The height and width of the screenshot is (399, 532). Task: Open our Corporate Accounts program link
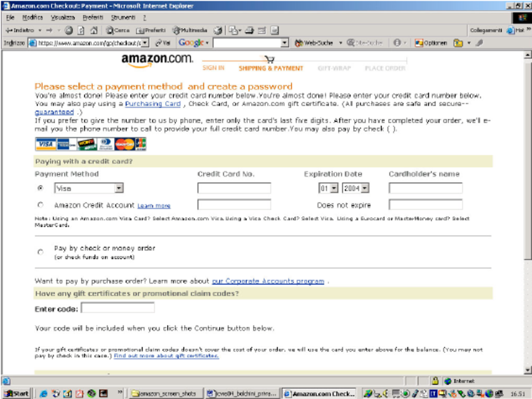click(x=268, y=281)
